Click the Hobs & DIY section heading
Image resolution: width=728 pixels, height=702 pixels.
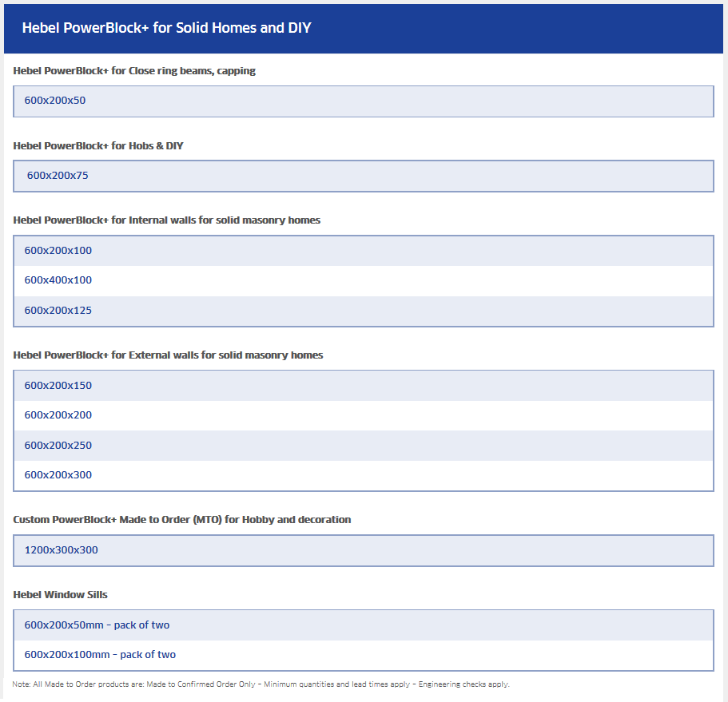click(98, 145)
